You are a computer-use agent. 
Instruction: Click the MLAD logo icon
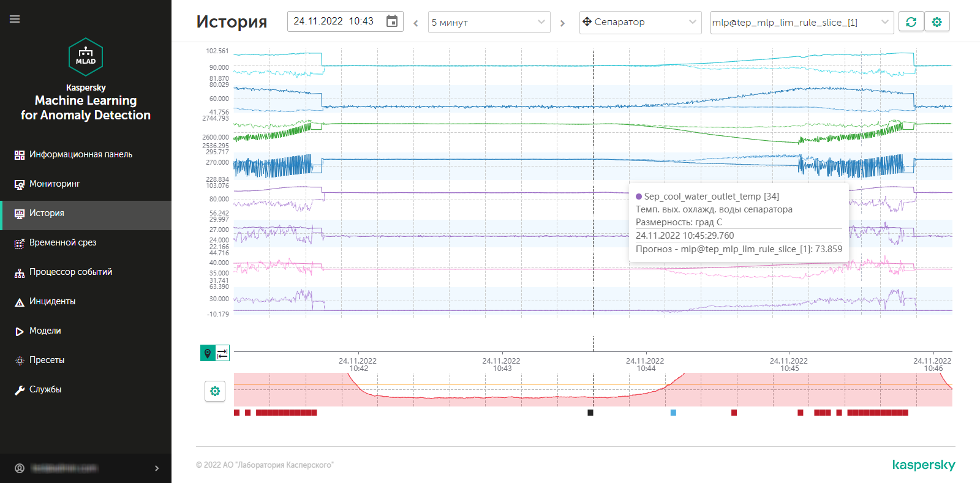point(86,57)
